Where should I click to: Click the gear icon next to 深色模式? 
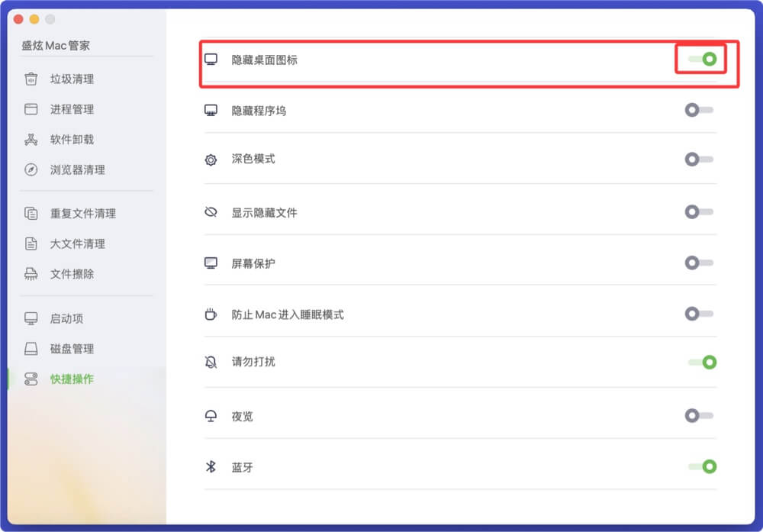(211, 160)
